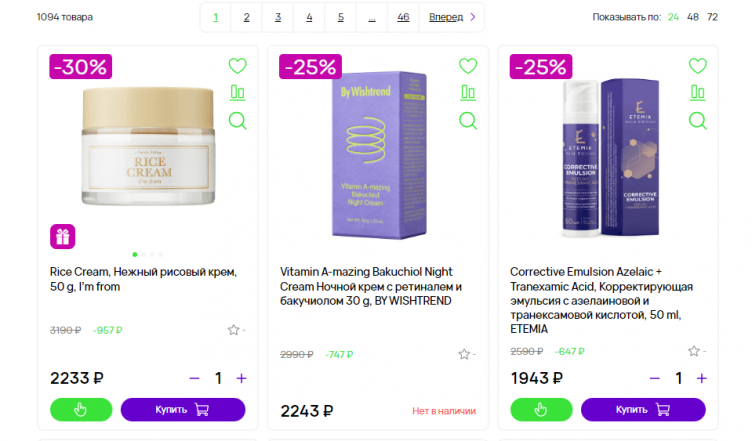
Task: Increase Rice Cream quantity with plus
Action: pyautogui.click(x=241, y=378)
